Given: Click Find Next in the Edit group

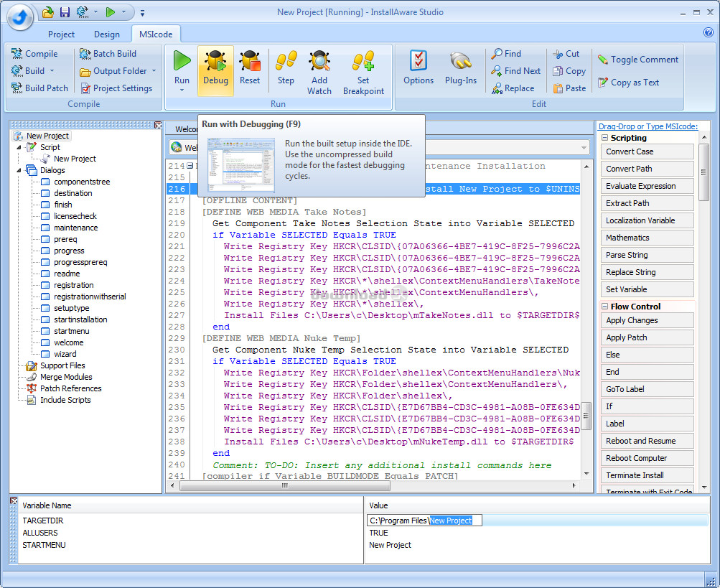Looking at the screenshot, I should click(x=515, y=71).
